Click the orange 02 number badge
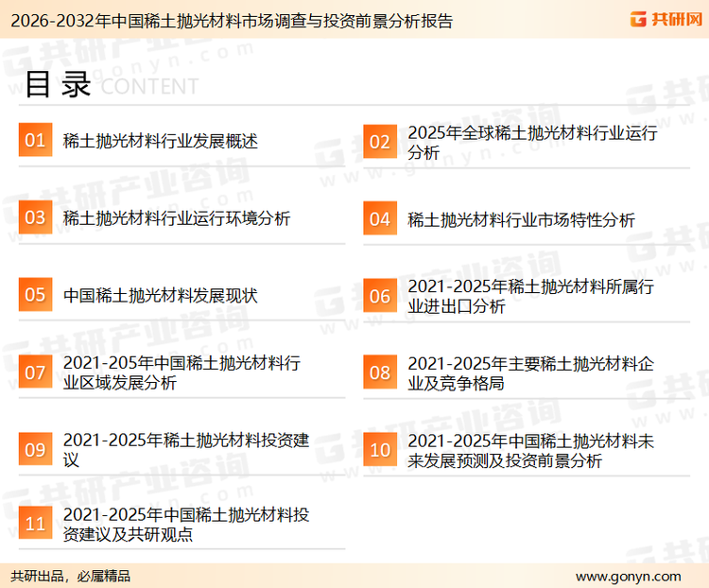 point(380,142)
